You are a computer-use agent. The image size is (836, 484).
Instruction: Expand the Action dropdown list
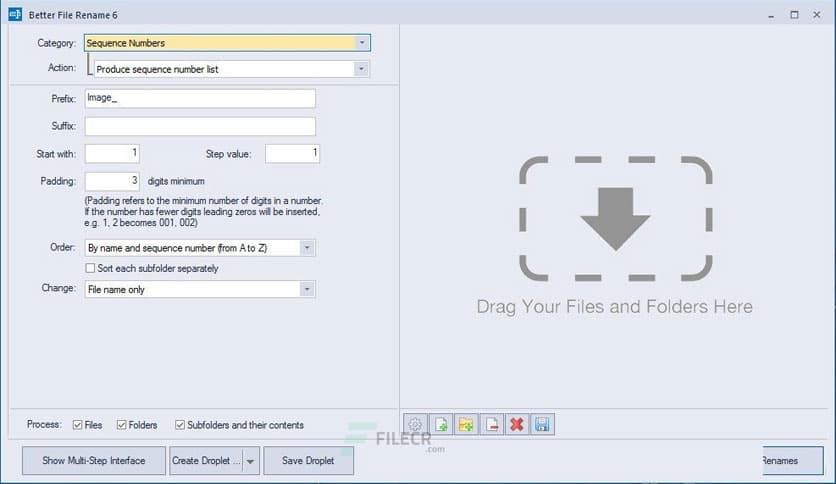click(361, 69)
